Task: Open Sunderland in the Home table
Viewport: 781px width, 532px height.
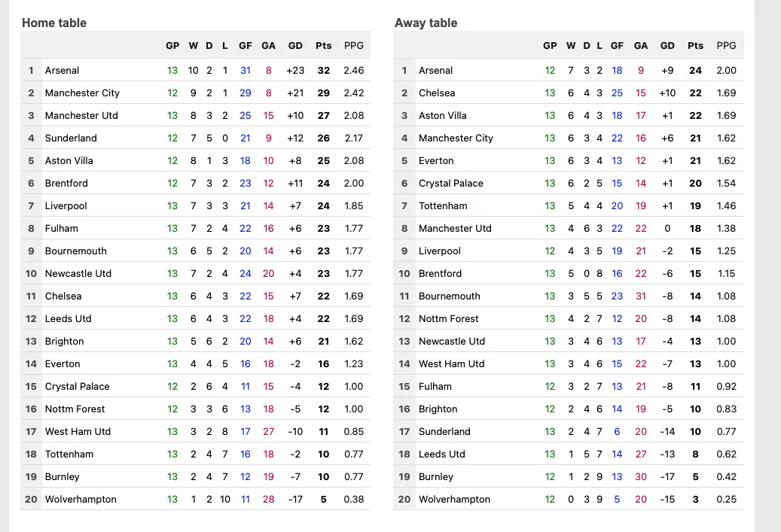Action: click(x=71, y=138)
